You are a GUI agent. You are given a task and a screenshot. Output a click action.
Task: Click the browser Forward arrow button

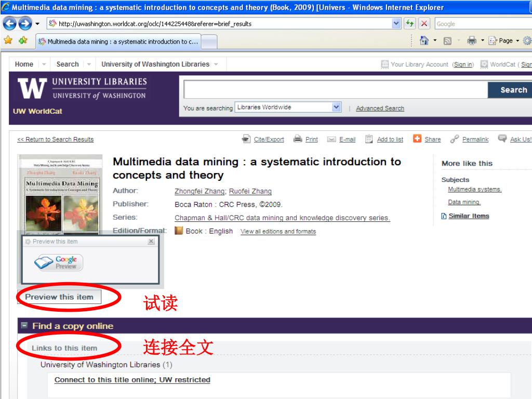pyautogui.click(x=25, y=24)
